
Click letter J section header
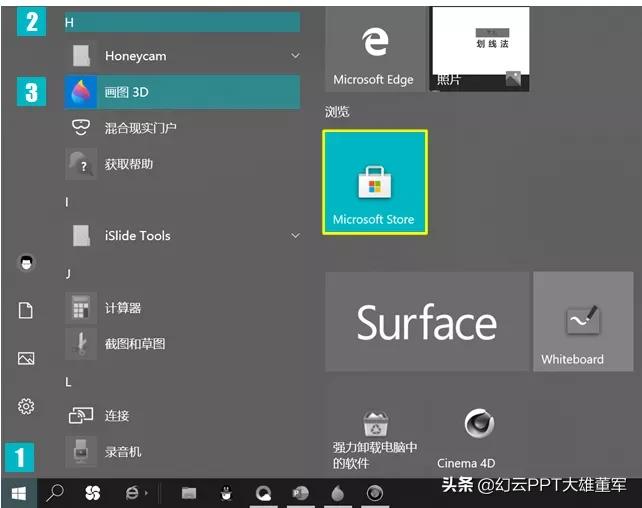point(68,274)
